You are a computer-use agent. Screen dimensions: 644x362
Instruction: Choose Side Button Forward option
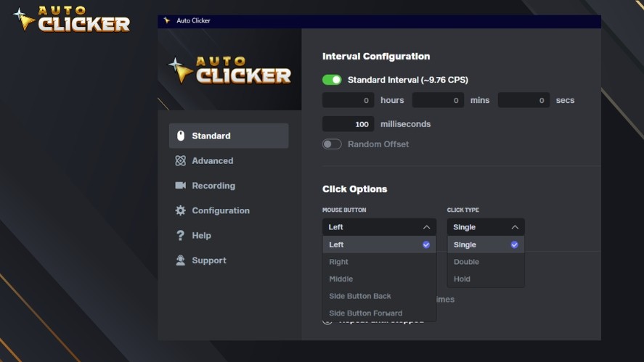pos(379,313)
